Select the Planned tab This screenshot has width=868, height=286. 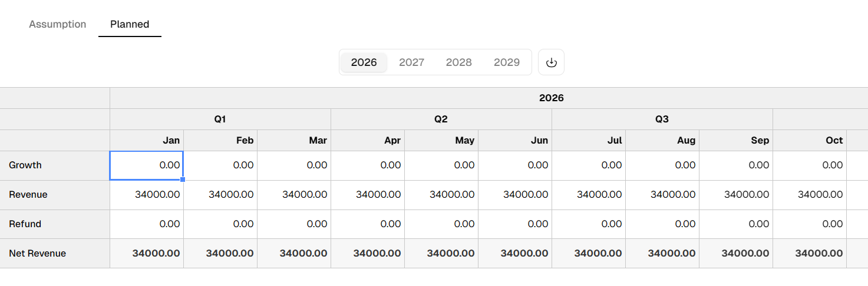(x=130, y=24)
